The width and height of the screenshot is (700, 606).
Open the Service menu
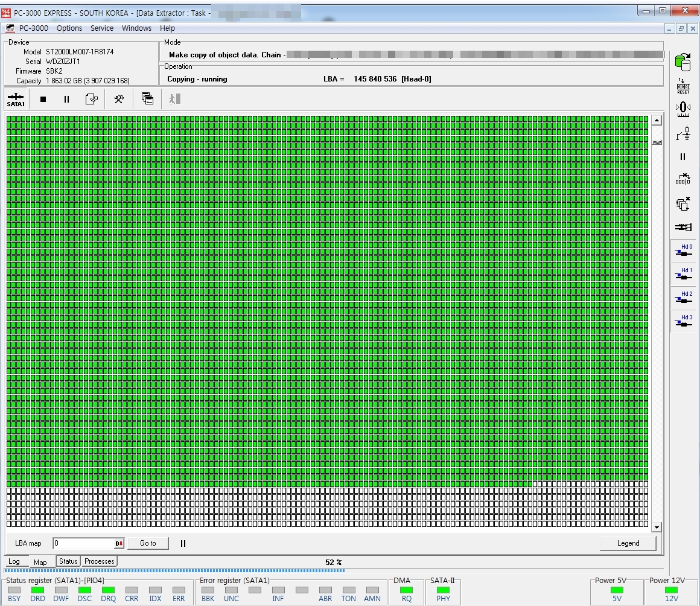[x=102, y=28]
